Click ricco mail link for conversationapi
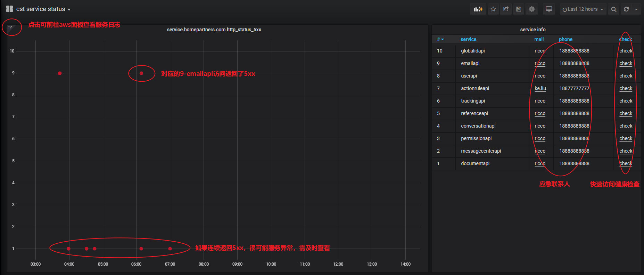This screenshot has height=275, width=644. 540,126
